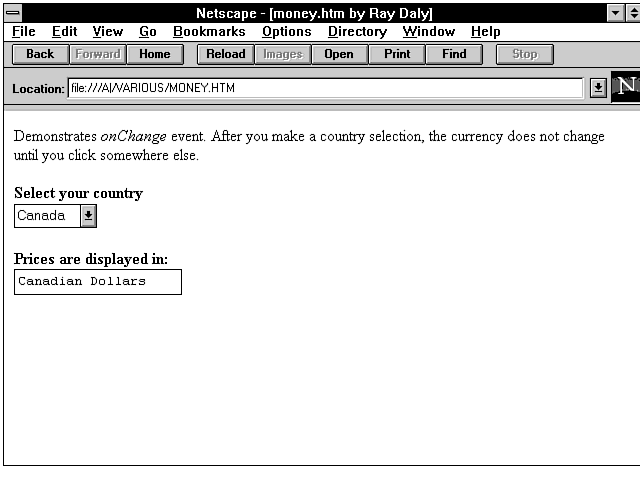Go to Home page button
640x480 pixels.
click(x=154, y=54)
